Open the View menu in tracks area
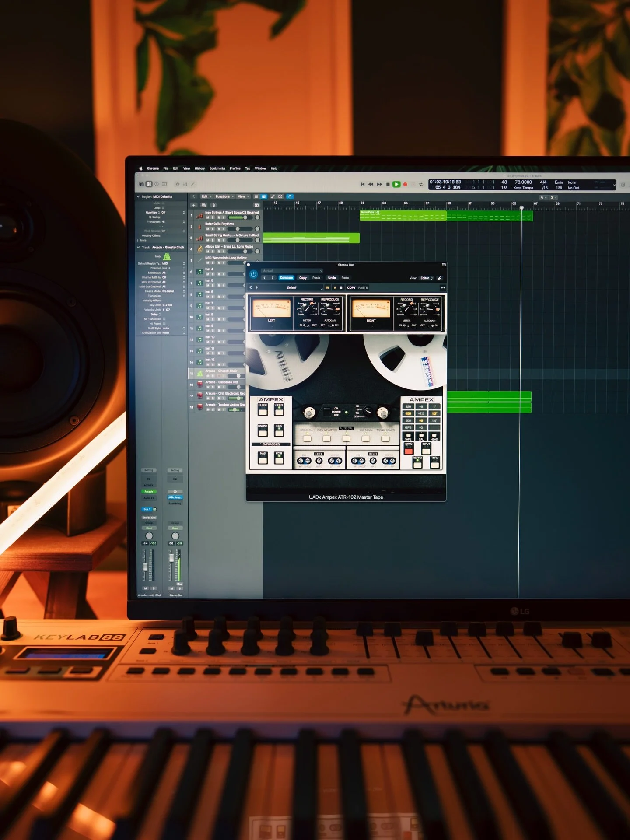Screen dimensions: 630x840 pyautogui.click(x=243, y=196)
